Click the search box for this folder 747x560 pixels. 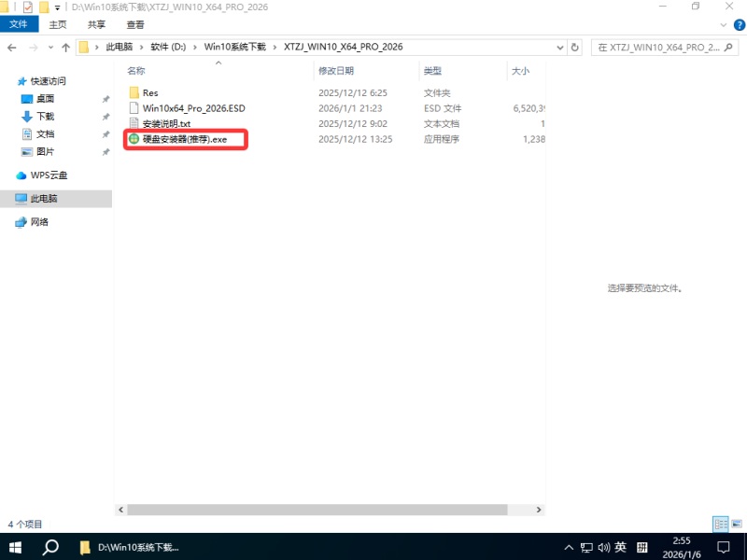click(x=663, y=47)
